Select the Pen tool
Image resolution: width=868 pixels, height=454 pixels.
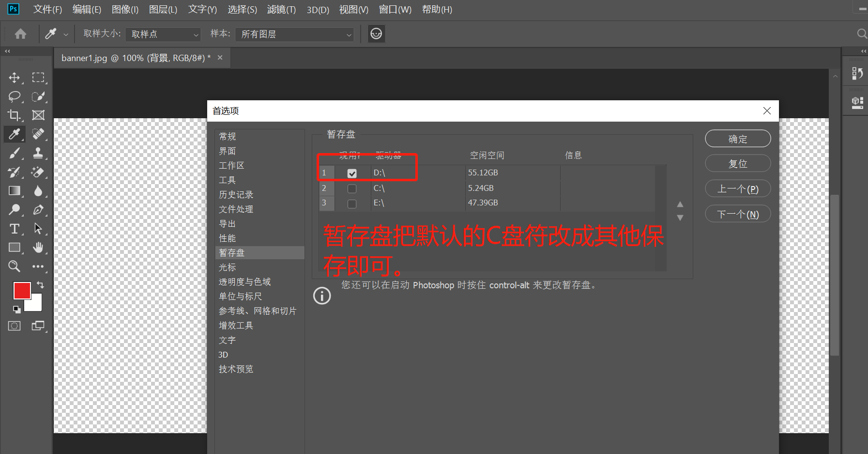pyautogui.click(x=38, y=210)
